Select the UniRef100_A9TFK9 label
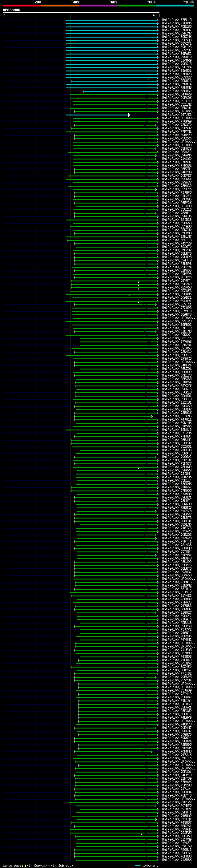197x868 pixels. click(177, 101)
